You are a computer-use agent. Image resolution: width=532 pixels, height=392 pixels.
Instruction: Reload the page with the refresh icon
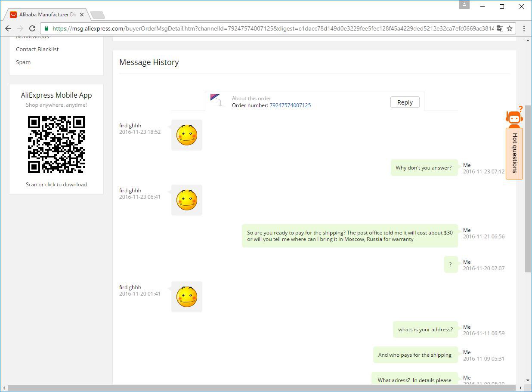(x=32, y=28)
